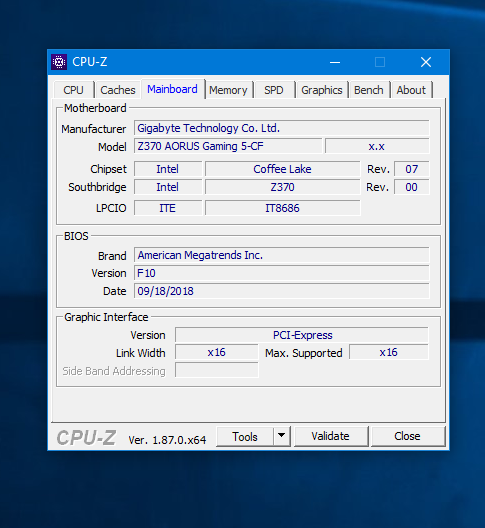Screen dimensions: 485x528
Task: Click the Manufacturer field Gigabyte Technology Co. Ltd.
Action: pyautogui.click(x=282, y=128)
